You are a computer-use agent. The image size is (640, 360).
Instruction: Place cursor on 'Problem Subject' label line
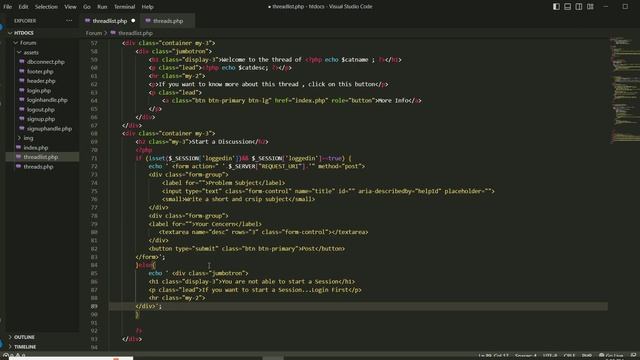pos(224,183)
